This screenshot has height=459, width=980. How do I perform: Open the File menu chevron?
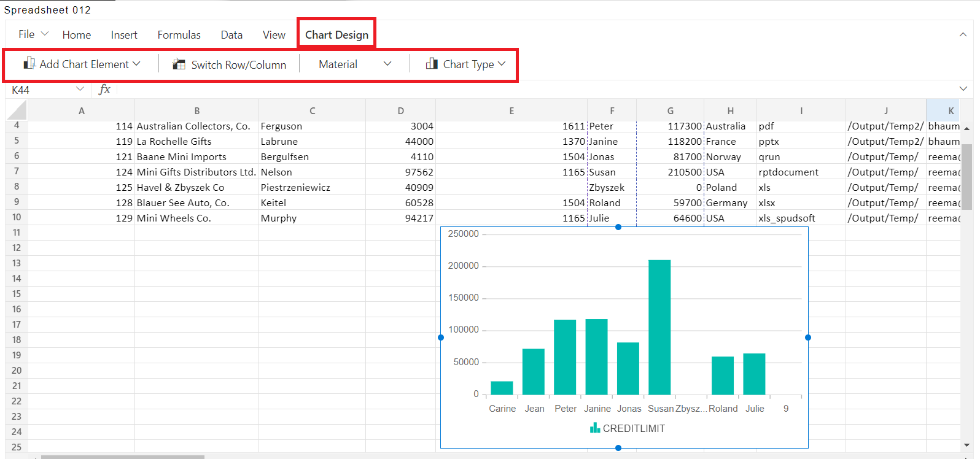(44, 34)
